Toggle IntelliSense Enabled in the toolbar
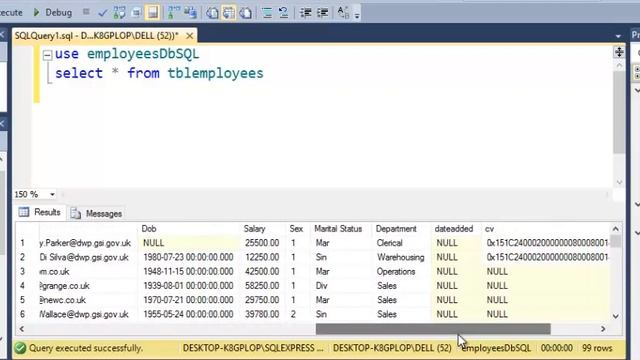 click(x=152, y=13)
